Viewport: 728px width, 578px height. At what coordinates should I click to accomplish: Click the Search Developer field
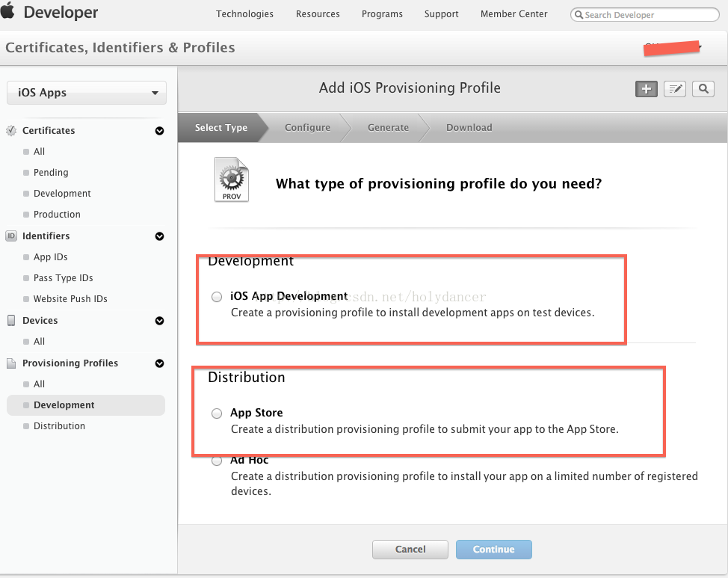pos(639,15)
